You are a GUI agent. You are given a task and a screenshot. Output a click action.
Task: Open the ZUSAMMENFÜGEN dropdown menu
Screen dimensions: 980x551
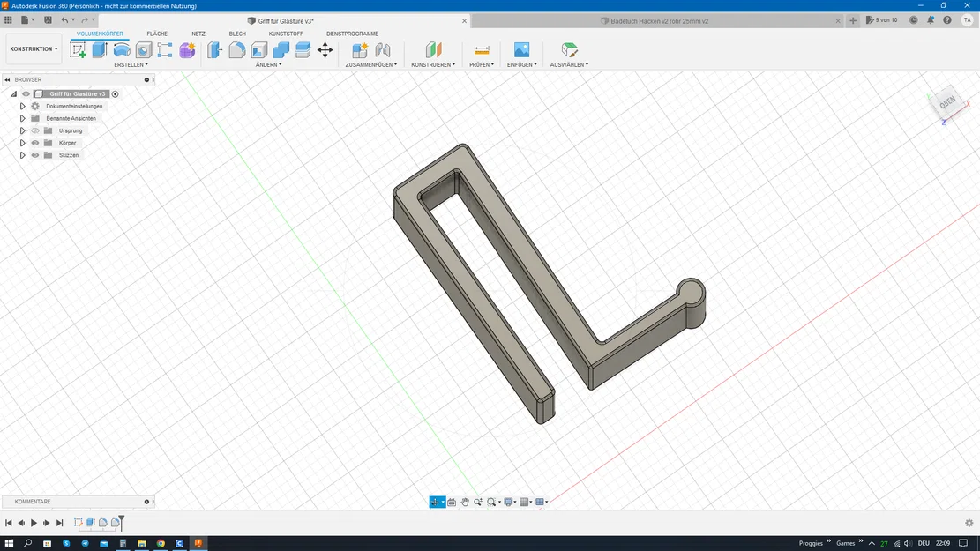pyautogui.click(x=371, y=64)
